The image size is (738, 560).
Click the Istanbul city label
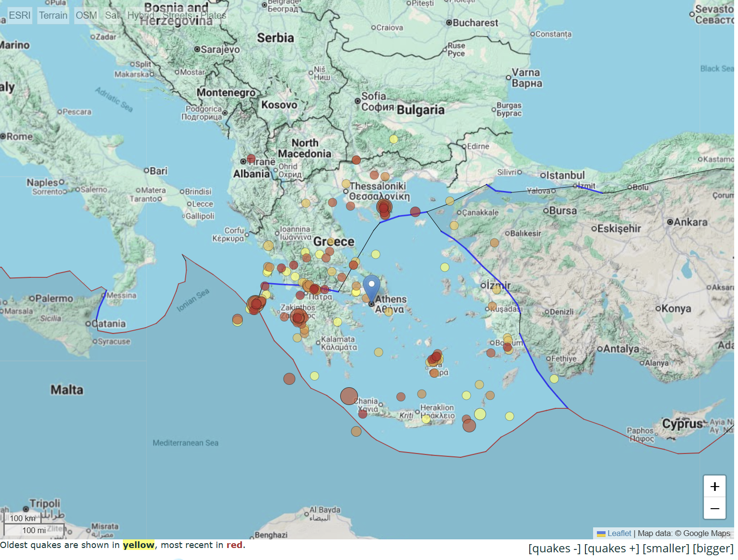coord(565,175)
